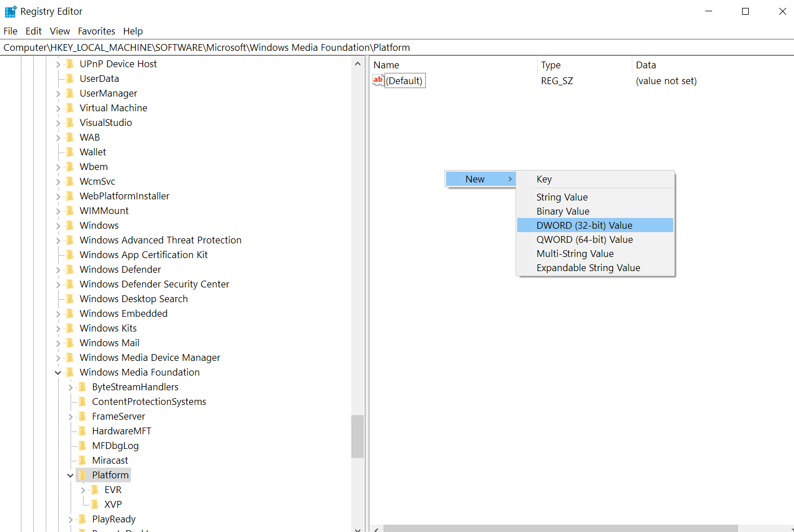This screenshot has height=532, width=794.
Task: Expand the EVR subkey chevron
Action: 83,490
